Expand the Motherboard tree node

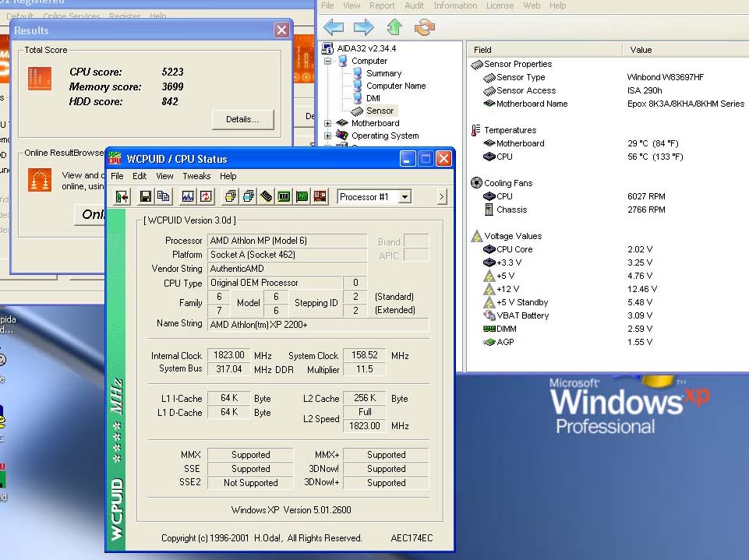click(x=328, y=123)
